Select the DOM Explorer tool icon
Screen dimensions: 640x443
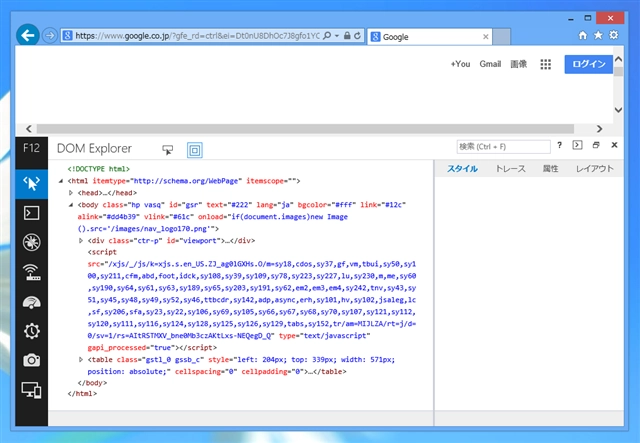coord(31,184)
